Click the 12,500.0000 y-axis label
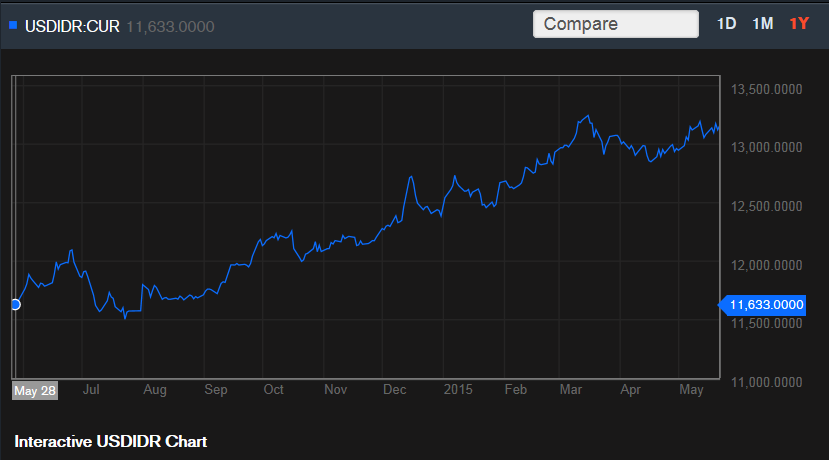 coord(766,206)
